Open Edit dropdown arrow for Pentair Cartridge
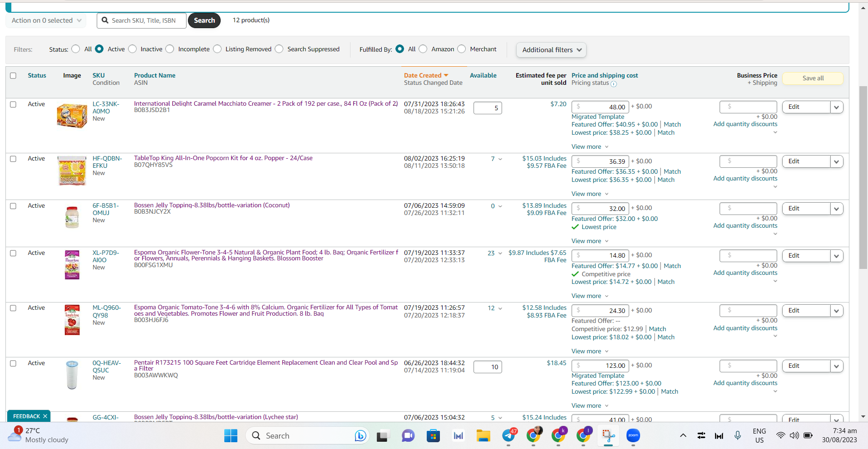Viewport: 868px width, 449px height. (836, 366)
